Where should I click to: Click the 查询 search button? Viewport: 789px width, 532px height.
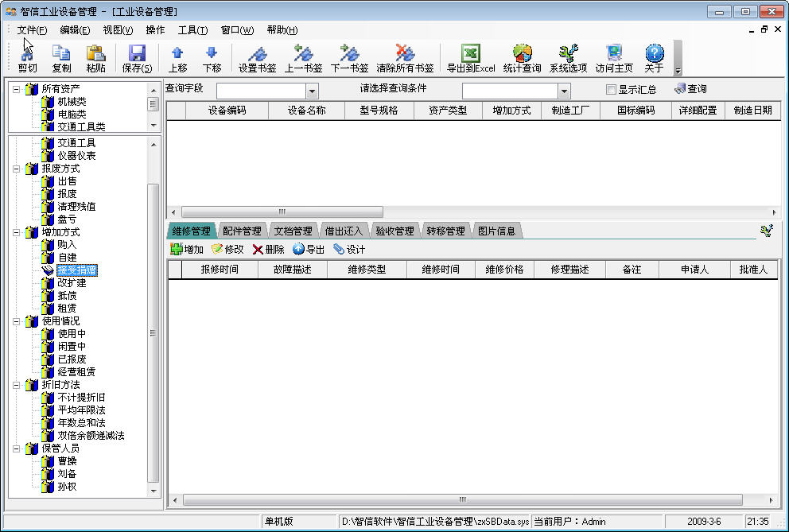tap(691, 89)
